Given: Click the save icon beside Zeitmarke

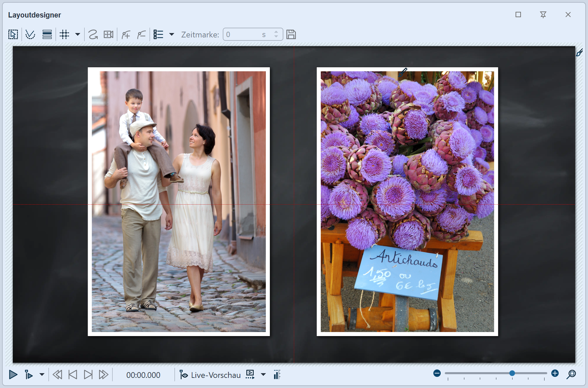Looking at the screenshot, I should click(x=291, y=34).
